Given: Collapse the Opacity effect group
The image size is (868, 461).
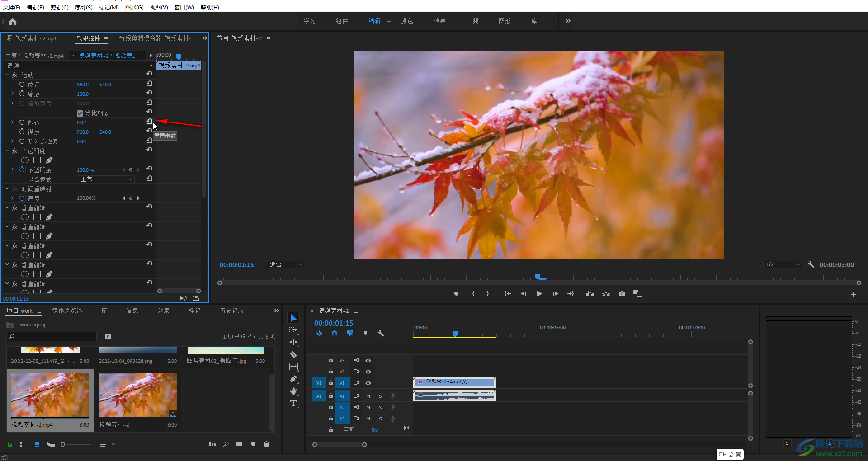Looking at the screenshot, I should [x=7, y=151].
